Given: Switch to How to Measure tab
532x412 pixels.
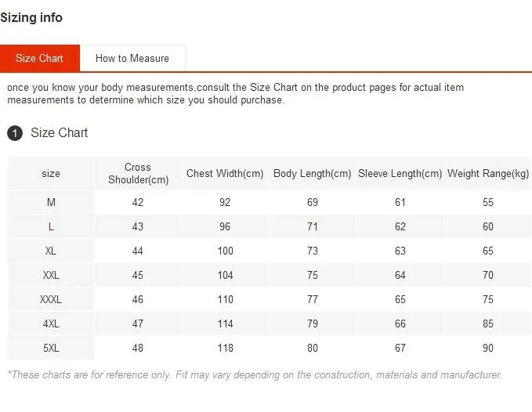Looking at the screenshot, I should [132, 58].
